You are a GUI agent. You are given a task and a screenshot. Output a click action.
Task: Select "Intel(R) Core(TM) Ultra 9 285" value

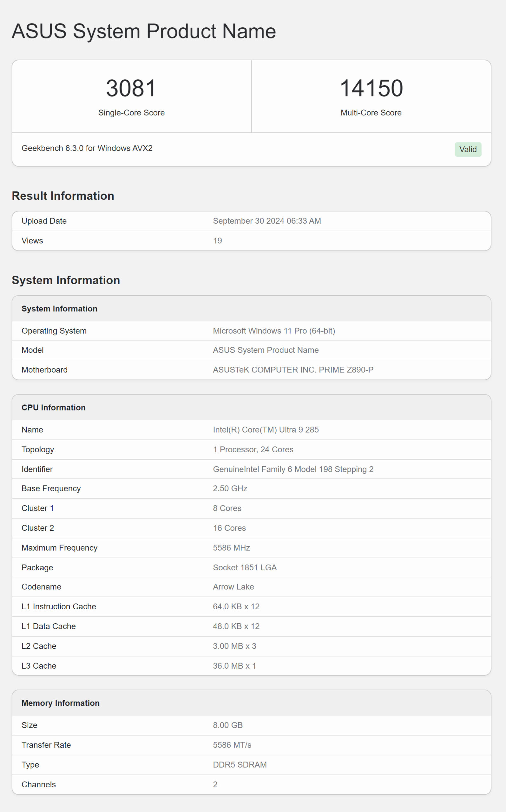tap(266, 429)
